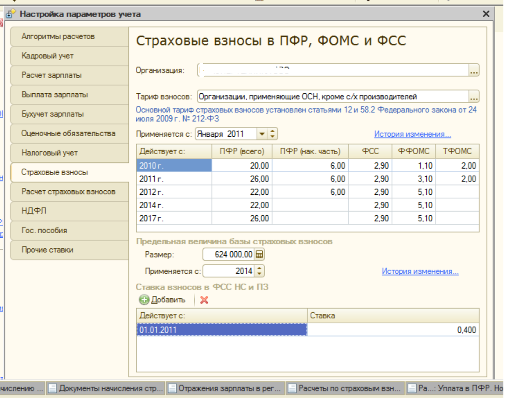Open the Гос. пособия tab

tap(69, 230)
